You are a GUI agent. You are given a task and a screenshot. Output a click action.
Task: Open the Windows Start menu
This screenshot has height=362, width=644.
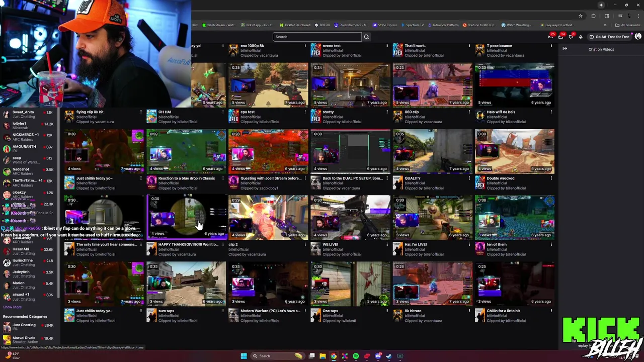244,356
